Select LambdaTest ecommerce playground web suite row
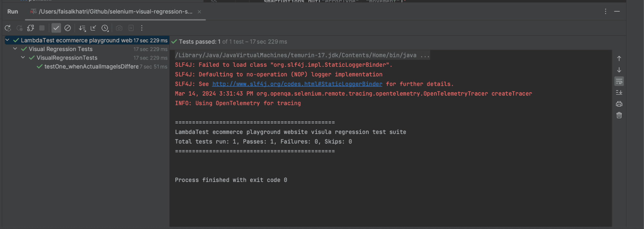Viewport: 644px width, 229px height. 86,40
